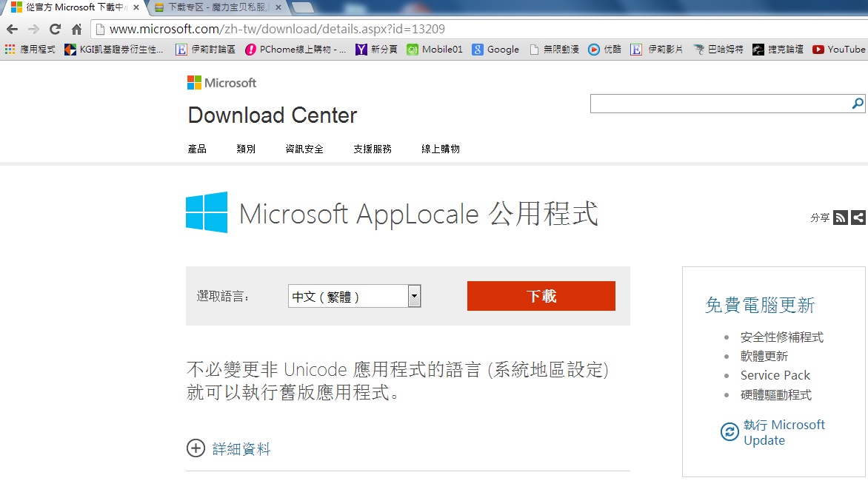Click the 免費電腦更新 heading
868x495 pixels.
tap(760, 306)
